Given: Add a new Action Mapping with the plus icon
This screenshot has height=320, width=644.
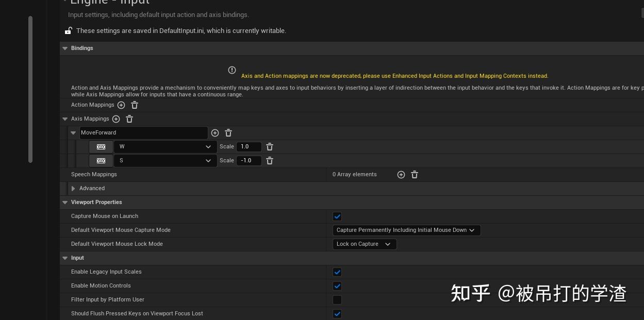Looking at the screenshot, I should point(121,105).
